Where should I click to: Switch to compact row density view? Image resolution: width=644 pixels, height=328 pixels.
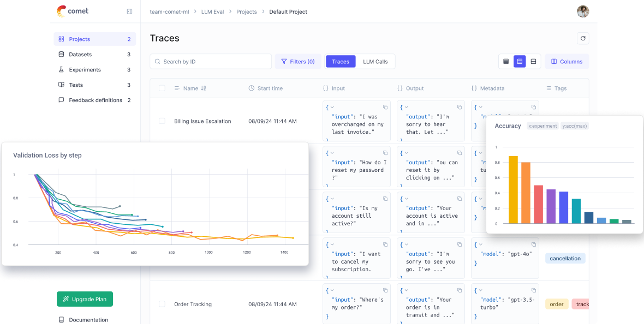coord(505,61)
